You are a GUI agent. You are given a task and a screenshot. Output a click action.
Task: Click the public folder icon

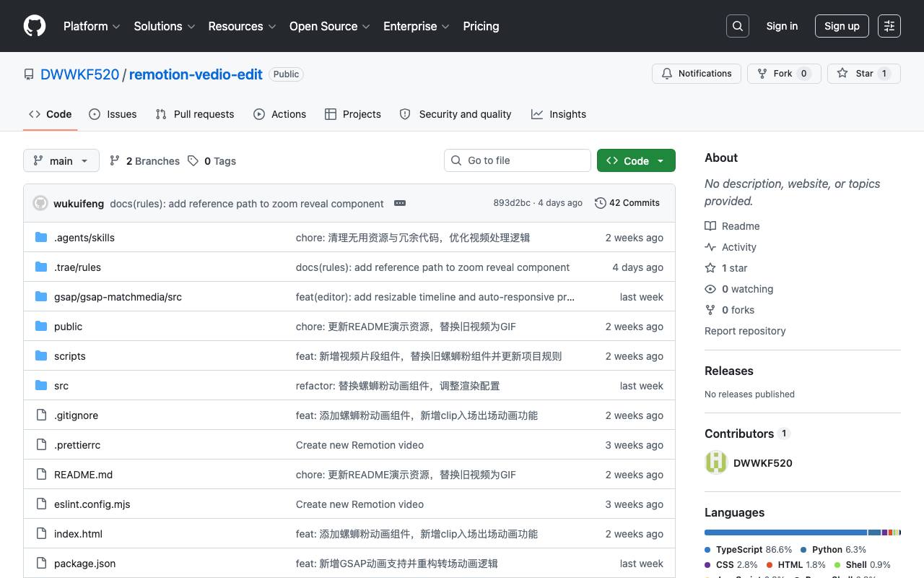pos(41,327)
